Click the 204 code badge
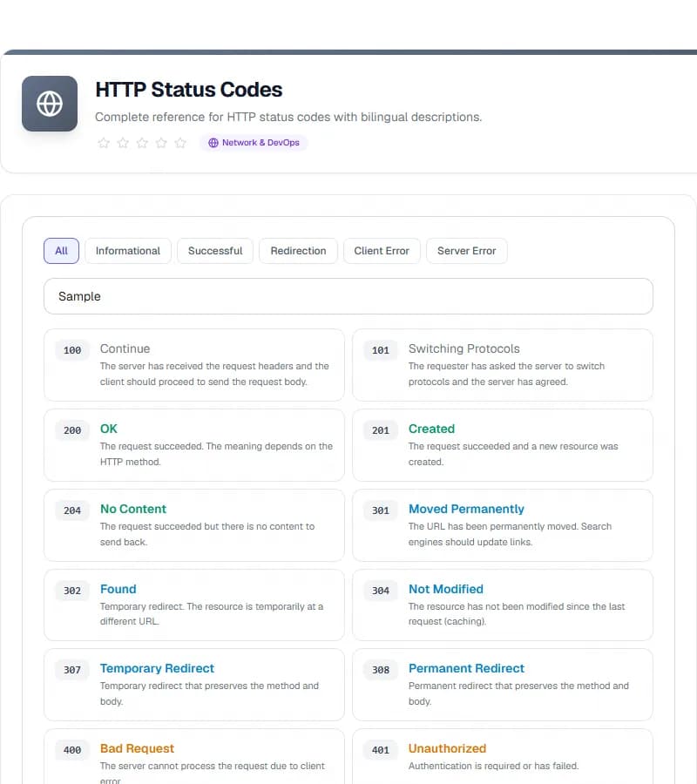 click(72, 510)
